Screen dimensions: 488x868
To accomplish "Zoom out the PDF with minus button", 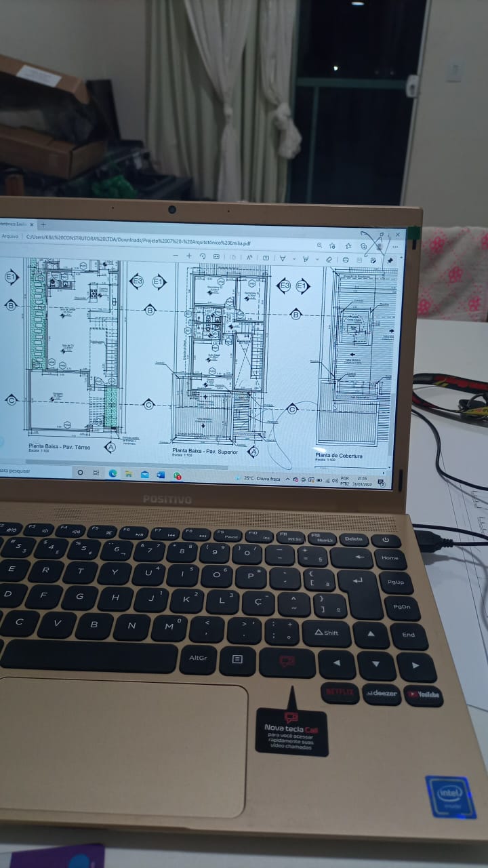I will (x=176, y=256).
